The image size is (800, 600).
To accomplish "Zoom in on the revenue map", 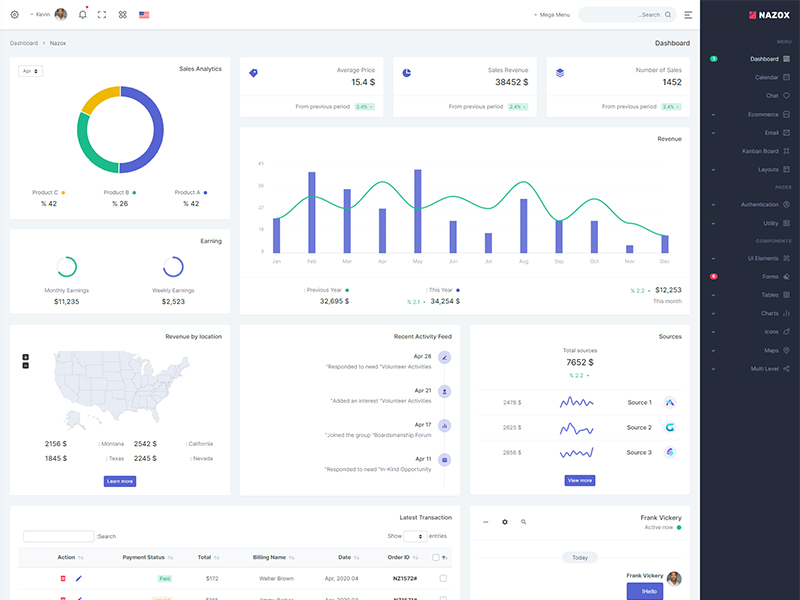I will click(x=26, y=357).
